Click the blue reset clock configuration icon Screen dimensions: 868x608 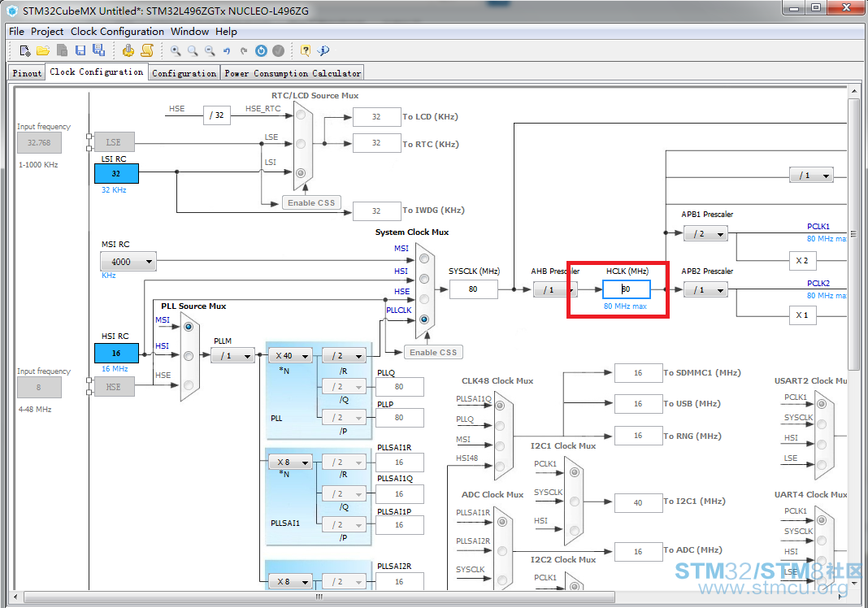click(261, 51)
